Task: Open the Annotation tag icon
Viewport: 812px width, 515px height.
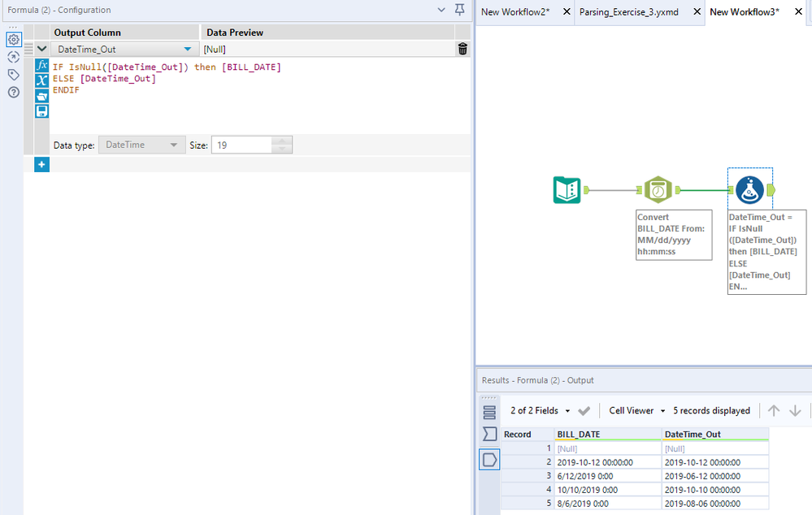Action: point(14,75)
